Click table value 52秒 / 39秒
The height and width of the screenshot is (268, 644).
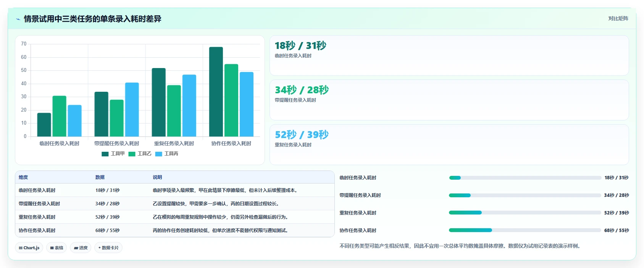click(108, 217)
